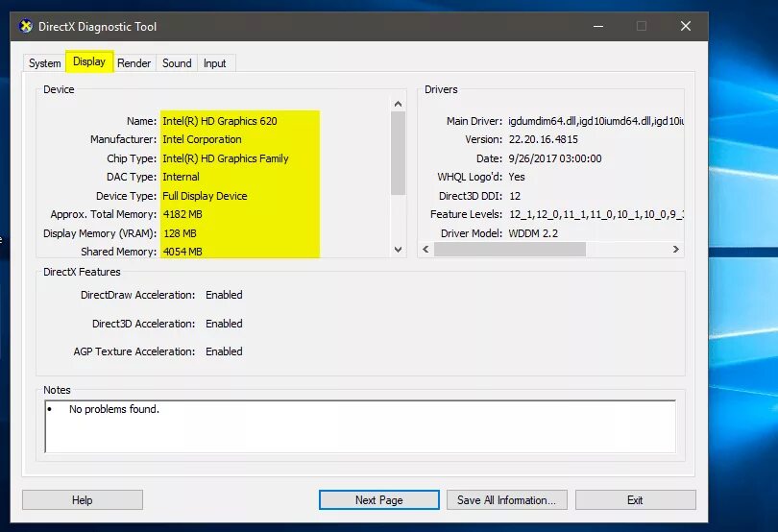Select the Direct3D DDI value '12'

[515, 196]
